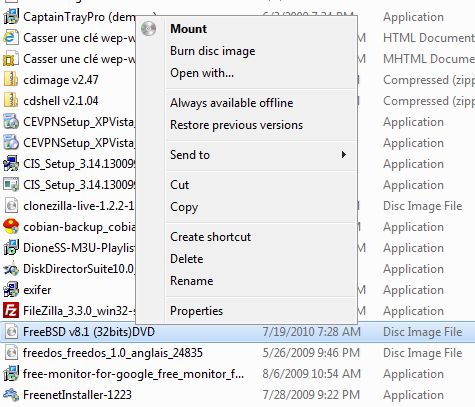Viewport: 475px width, 407px height.
Task: Select file name 'cdimage v2.47'
Action: pos(61,80)
